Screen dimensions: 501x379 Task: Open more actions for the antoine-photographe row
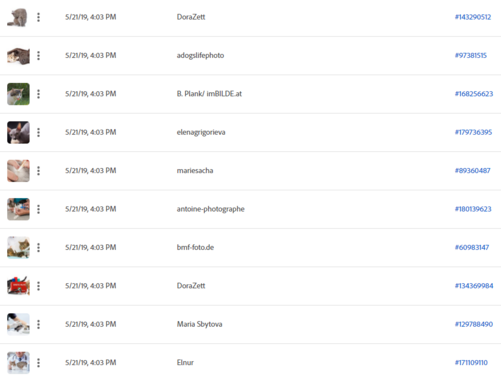click(39, 209)
